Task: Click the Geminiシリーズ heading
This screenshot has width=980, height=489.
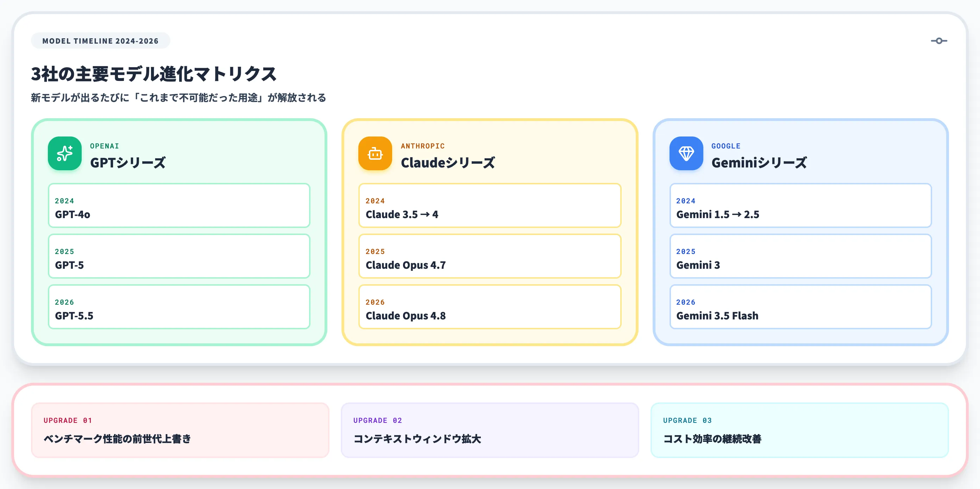Action: pyautogui.click(x=759, y=163)
